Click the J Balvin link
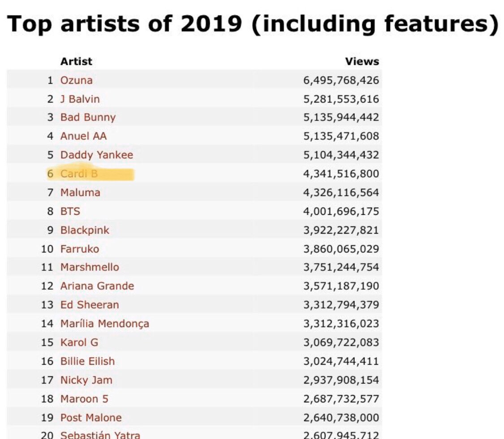 click(80, 99)
